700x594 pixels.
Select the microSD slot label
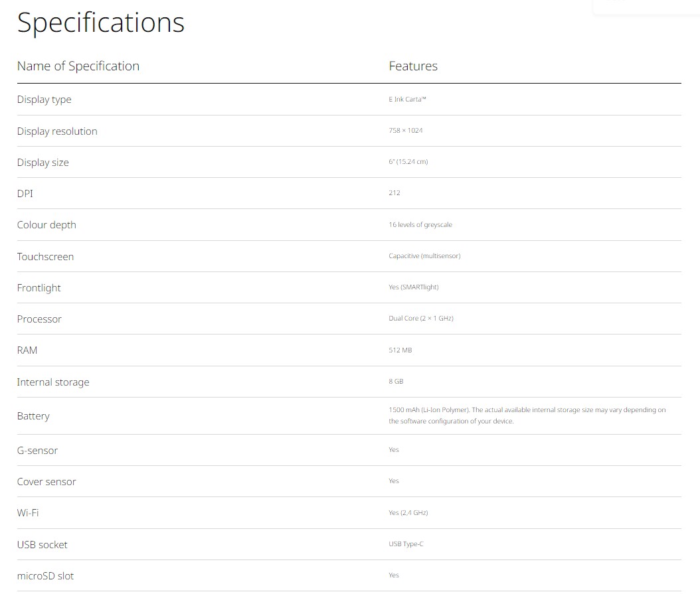tap(45, 576)
